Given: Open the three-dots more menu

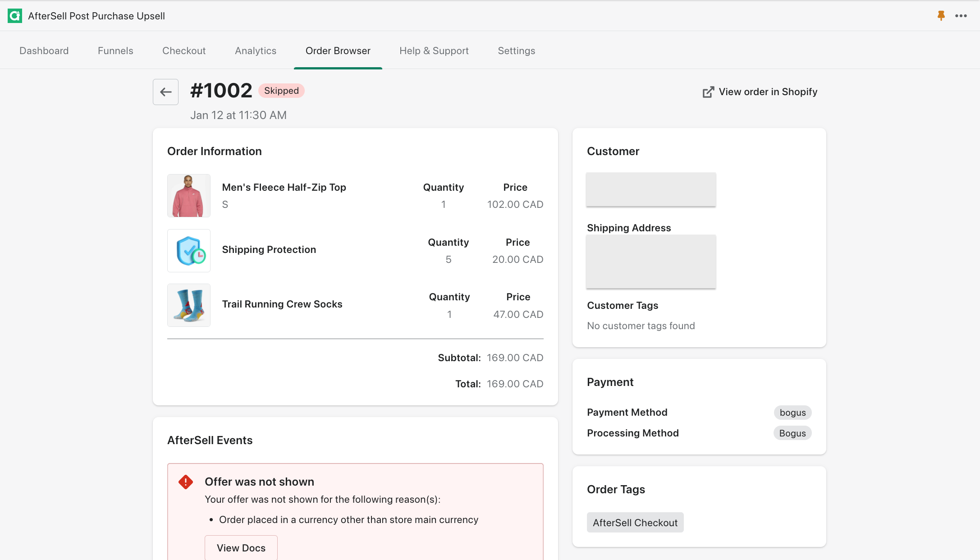Looking at the screenshot, I should [961, 16].
